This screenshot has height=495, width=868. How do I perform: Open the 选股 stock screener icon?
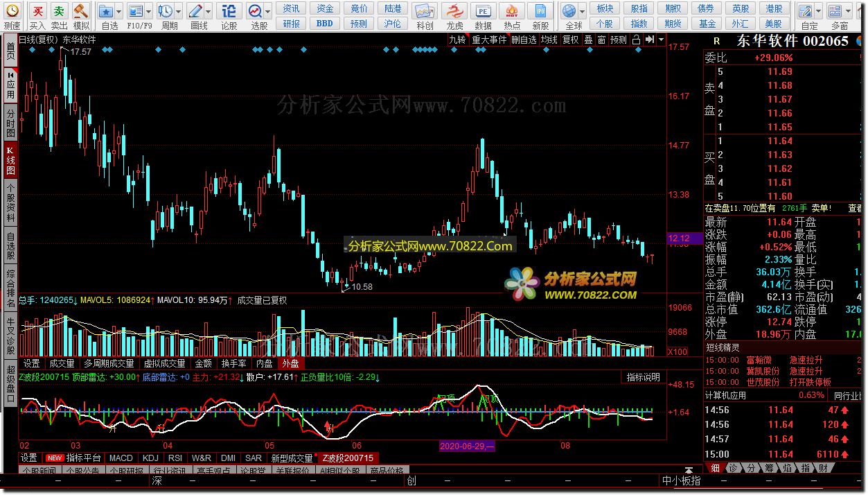click(x=255, y=10)
